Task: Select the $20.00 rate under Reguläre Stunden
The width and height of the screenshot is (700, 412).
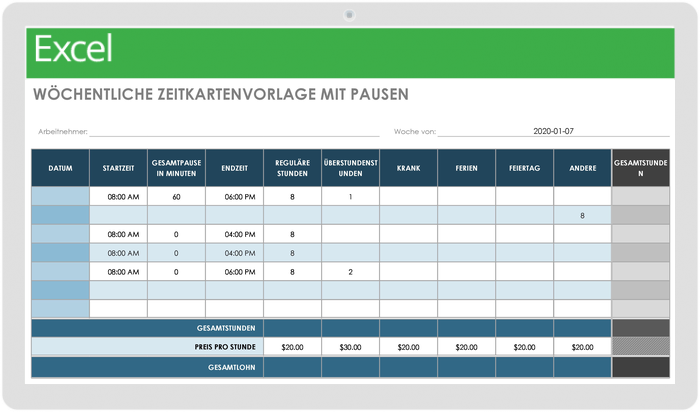Action: pyautogui.click(x=292, y=347)
